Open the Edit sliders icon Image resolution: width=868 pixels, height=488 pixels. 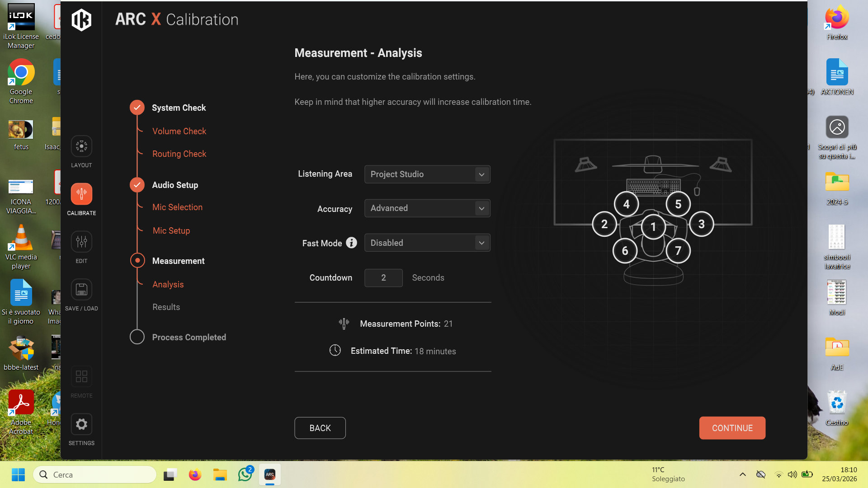(81, 242)
